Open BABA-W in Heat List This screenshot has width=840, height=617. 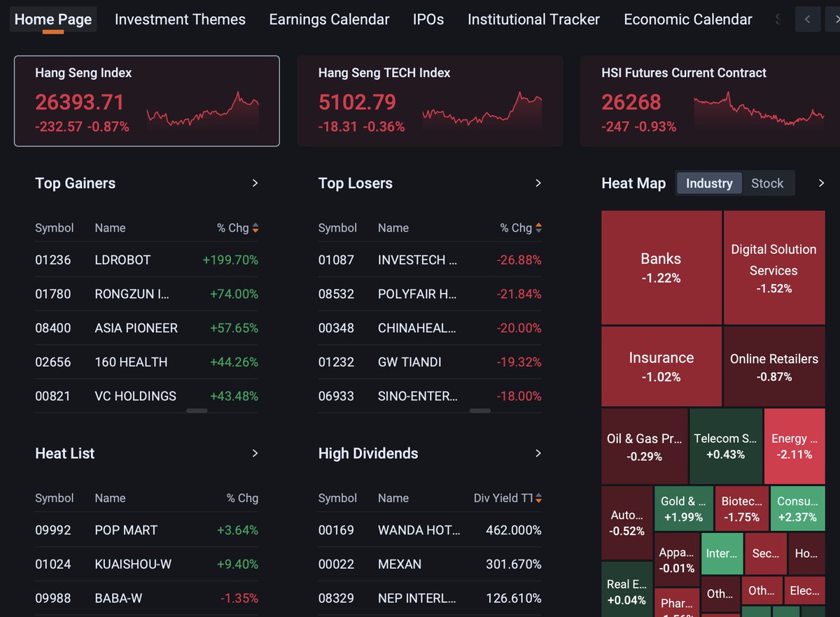[x=146, y=598]
